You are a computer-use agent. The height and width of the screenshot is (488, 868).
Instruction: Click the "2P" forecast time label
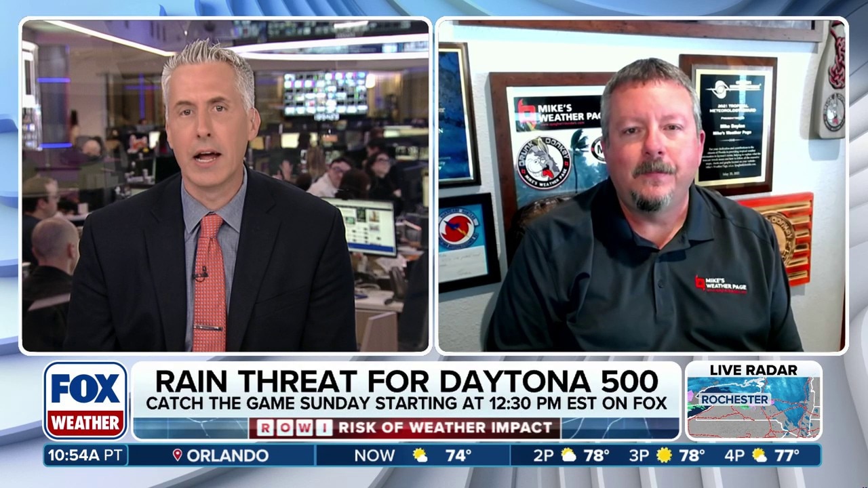(x=543, y=455)
